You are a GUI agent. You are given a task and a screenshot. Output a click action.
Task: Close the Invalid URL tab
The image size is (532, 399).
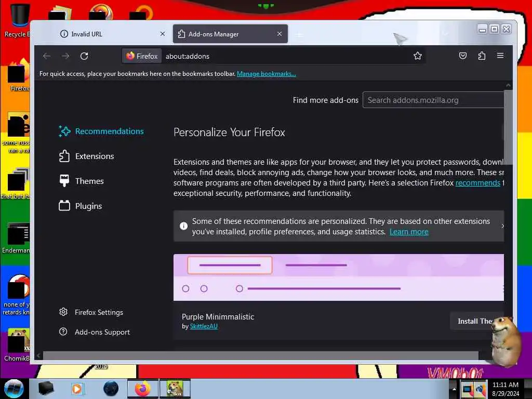coord(163,34)
